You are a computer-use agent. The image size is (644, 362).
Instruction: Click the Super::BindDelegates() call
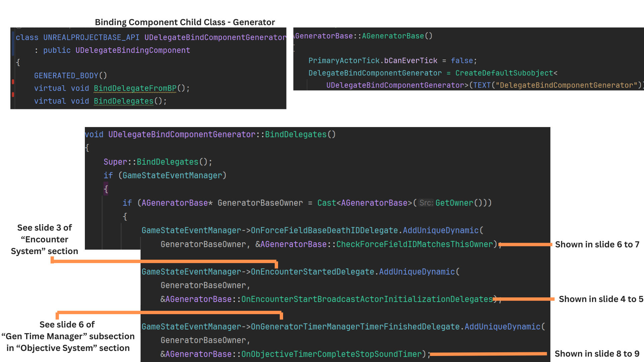pos(158,162)
